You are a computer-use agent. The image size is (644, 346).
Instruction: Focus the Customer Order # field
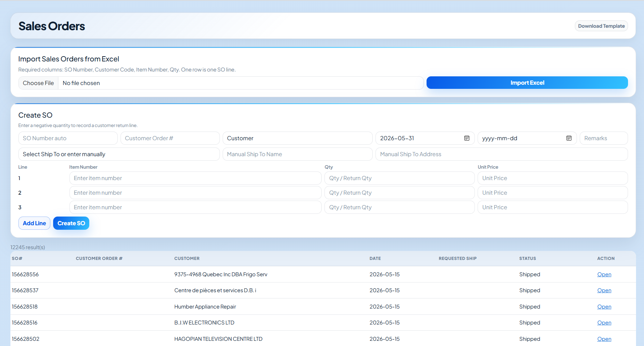coord(170,138)
